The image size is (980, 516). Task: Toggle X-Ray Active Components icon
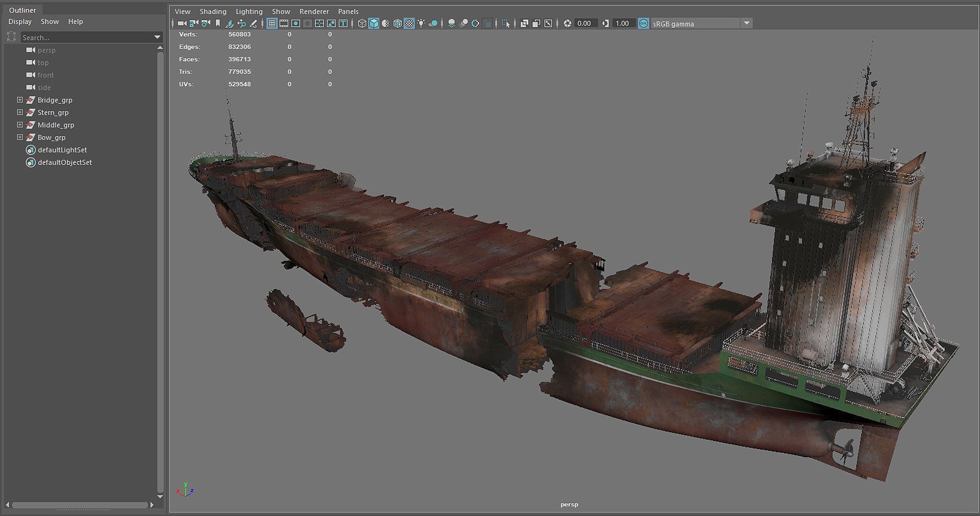[536, 23]
